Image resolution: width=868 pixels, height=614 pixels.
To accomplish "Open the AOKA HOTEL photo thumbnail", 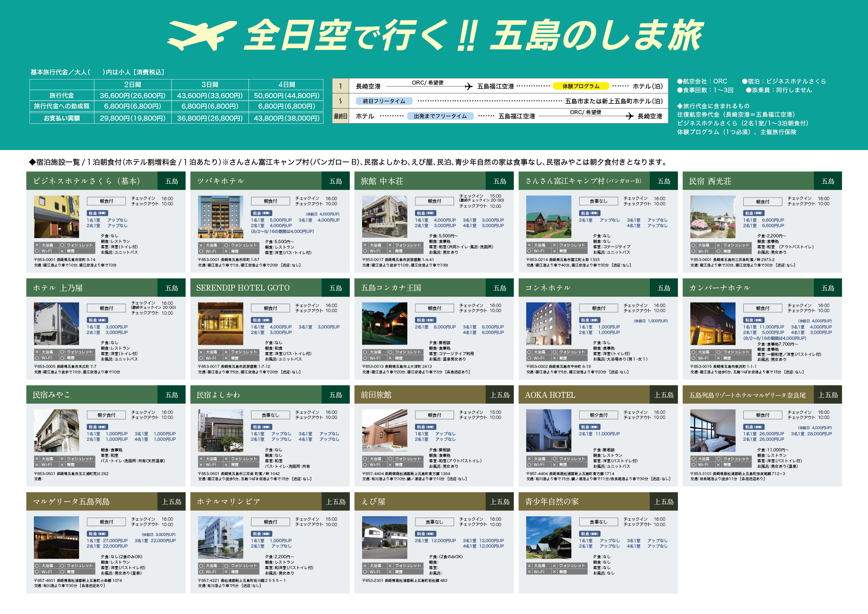I will tap(548, 431).
